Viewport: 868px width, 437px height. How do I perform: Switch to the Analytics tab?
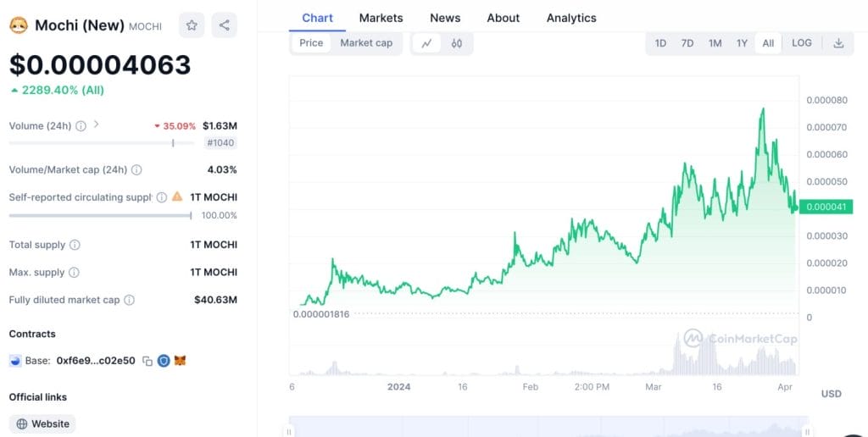pos(571,18)
